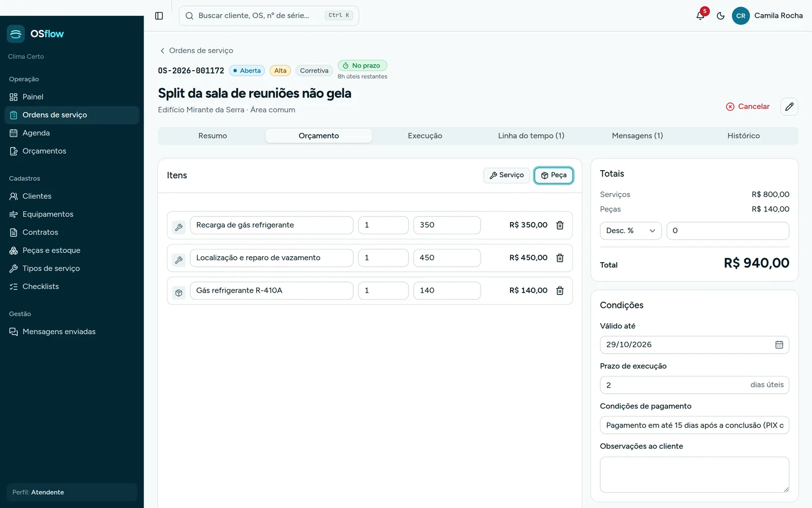
Task: Add a Peça item
Action: click(554, 175)
